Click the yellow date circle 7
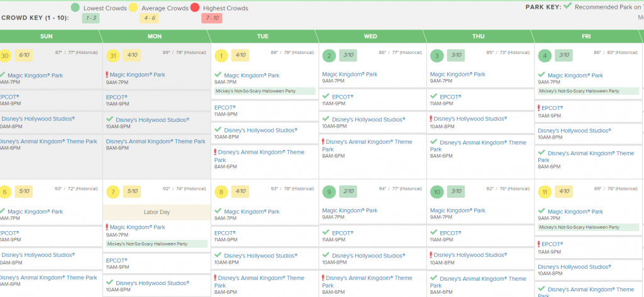 (x=113, y=192)
